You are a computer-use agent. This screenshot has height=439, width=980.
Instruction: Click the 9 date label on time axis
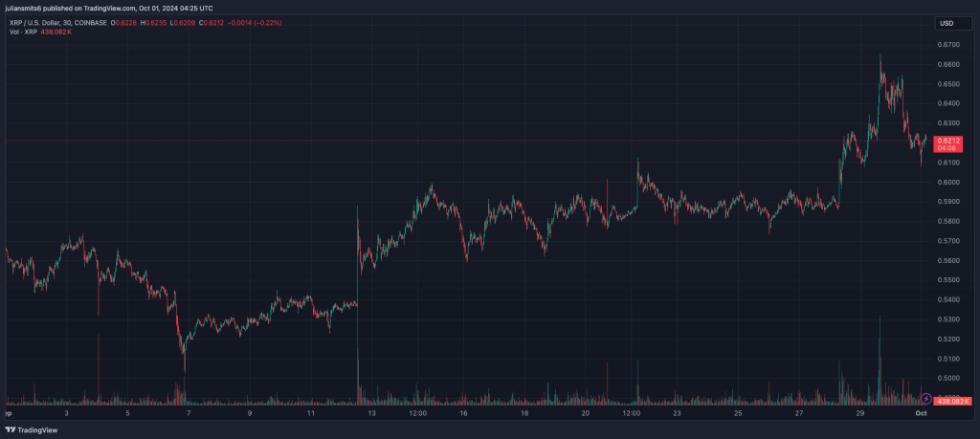point(250,413)
